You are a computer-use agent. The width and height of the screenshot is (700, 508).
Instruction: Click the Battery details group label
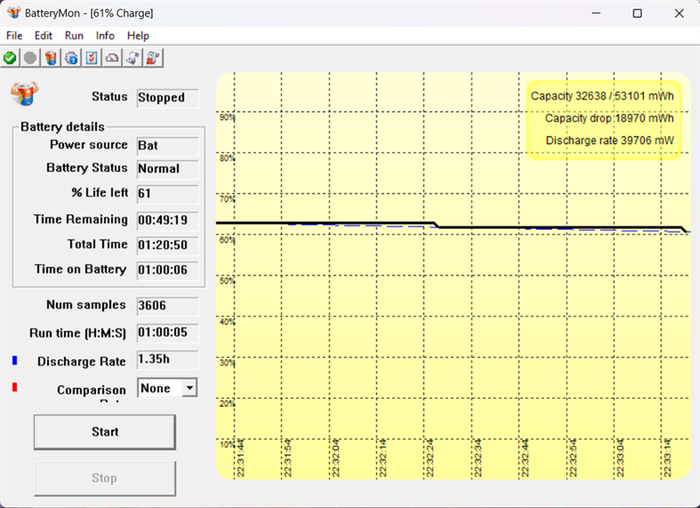click(x=62, y=127)
